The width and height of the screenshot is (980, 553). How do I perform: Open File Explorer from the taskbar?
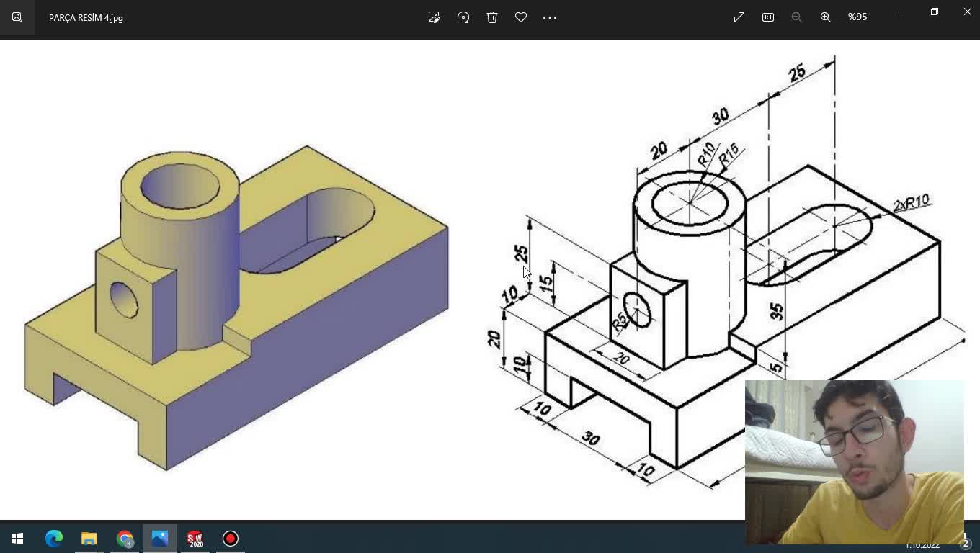point(89,538)
